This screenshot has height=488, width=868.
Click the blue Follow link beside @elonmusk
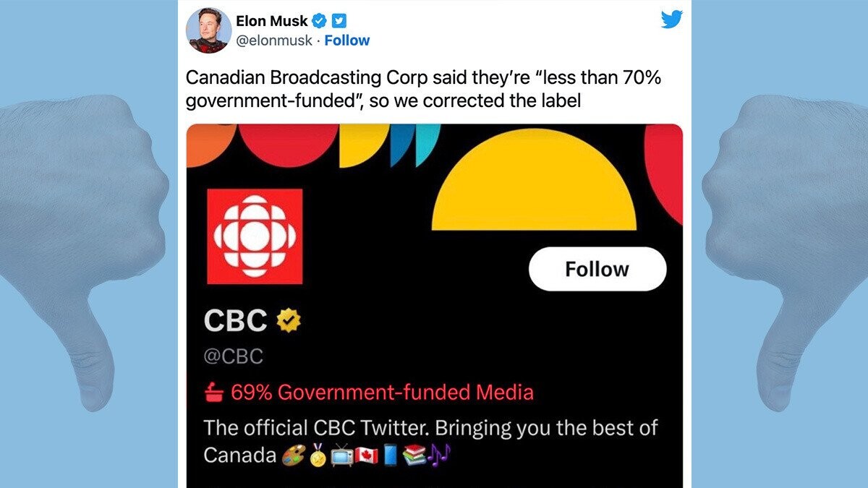coord(346,40)
